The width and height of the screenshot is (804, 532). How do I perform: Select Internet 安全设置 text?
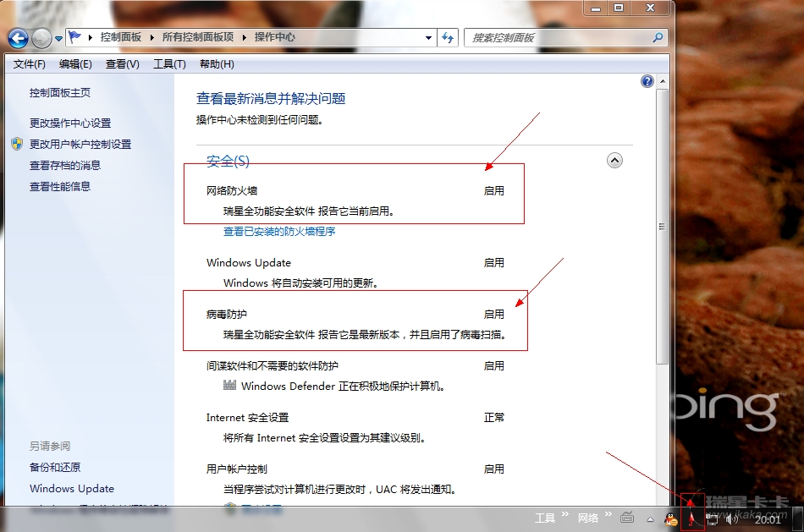pos(248,418)
